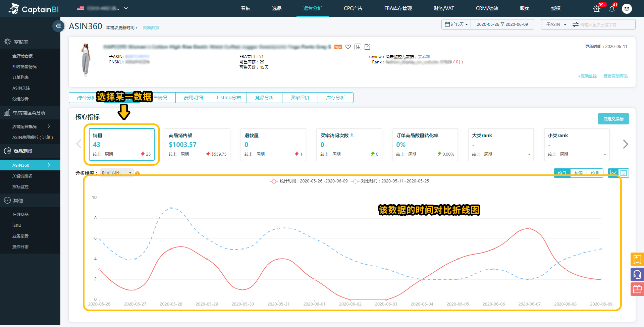Toggle 对比时间 legend series in chart
Image resolution: width=644 pixels, height=327 pixels.
[390, 181]
